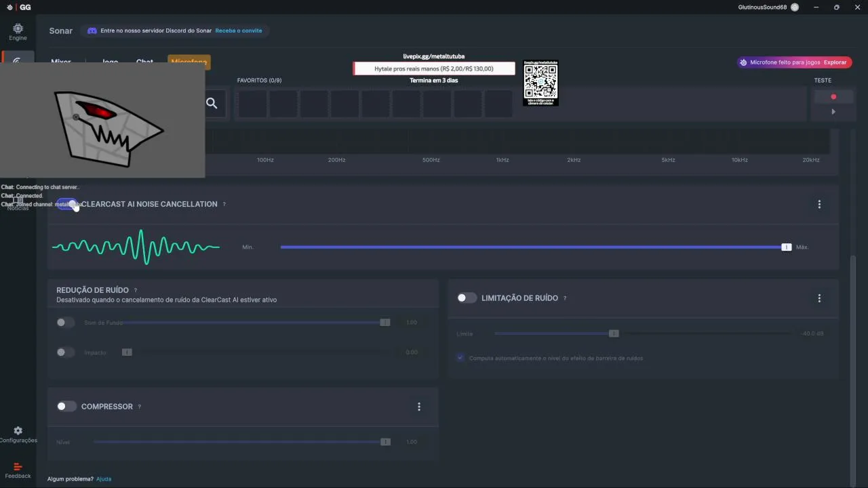Play back the microphone test
The height and width of the screenshot is (488, 868).
833,112
